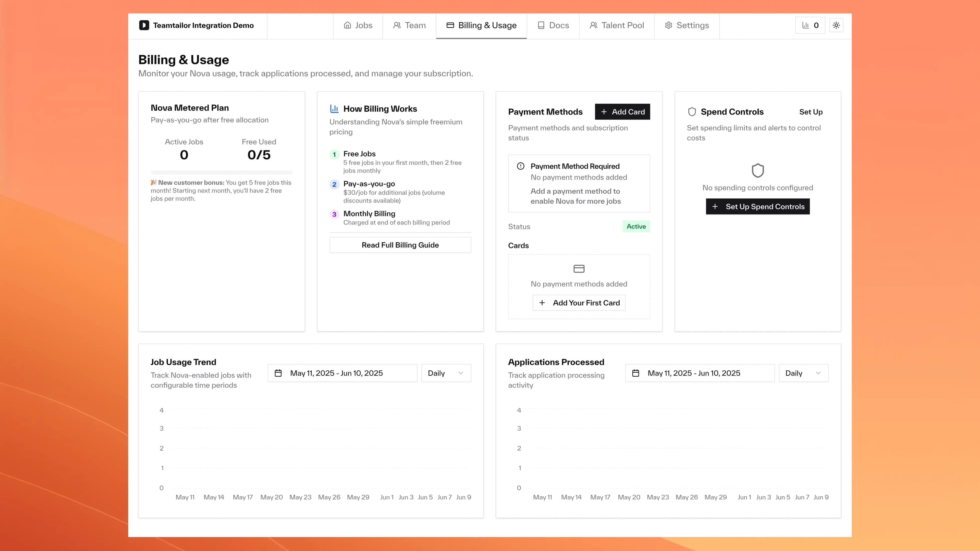Open the date range picker May 11 - Jun 10
The width and height of the screenshot is (980, 551).
coord(342,373)
